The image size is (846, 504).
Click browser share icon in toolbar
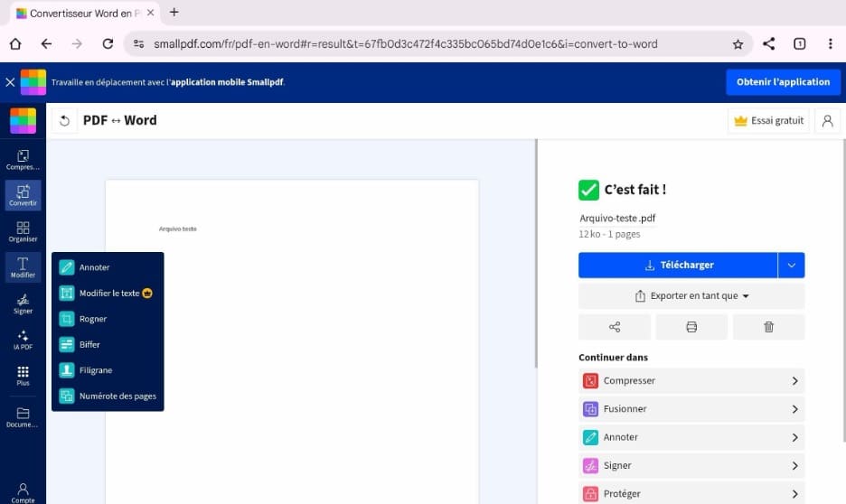click(x=769, y=44)
